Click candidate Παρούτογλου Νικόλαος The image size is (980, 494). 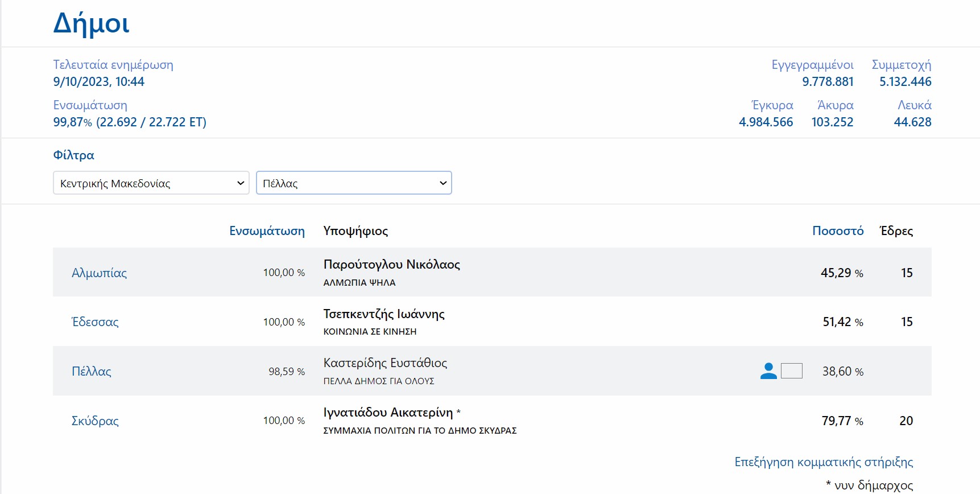pos(391,265)
